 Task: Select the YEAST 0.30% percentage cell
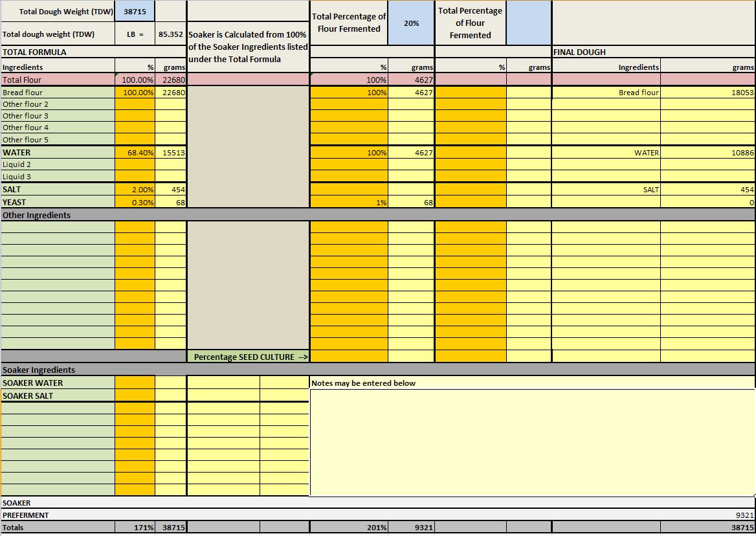coord(135,202)
